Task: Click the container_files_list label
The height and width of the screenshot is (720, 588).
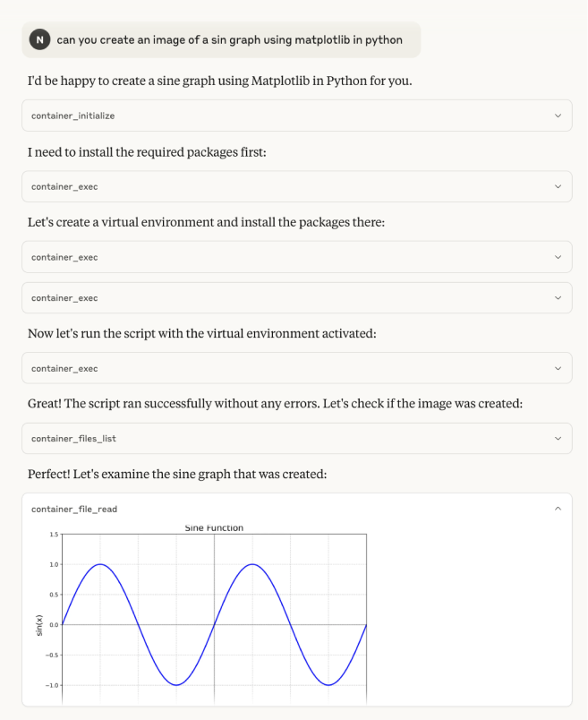Action: (x=73, y=439)
